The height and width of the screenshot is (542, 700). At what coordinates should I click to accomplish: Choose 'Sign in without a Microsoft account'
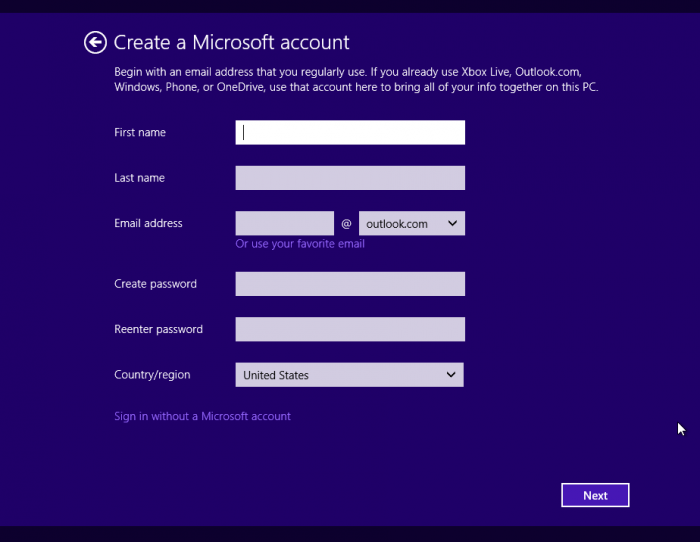[x=202, y=416]
